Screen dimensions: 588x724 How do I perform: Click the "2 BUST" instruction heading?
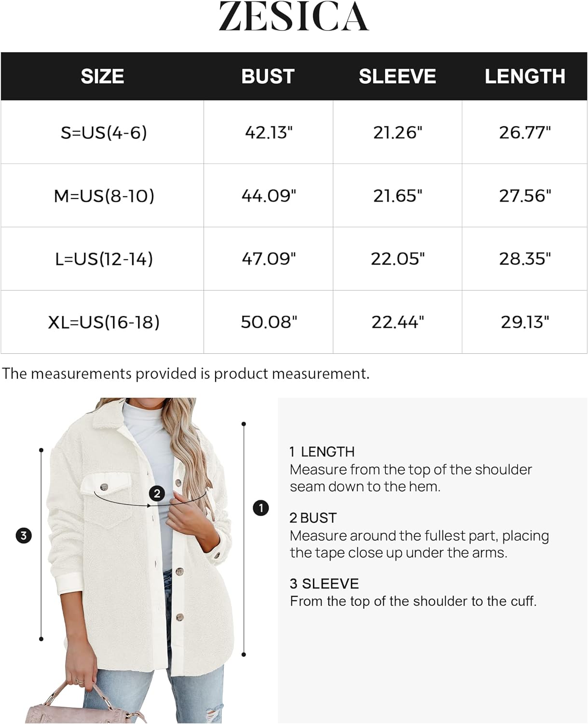coord(313,518)
